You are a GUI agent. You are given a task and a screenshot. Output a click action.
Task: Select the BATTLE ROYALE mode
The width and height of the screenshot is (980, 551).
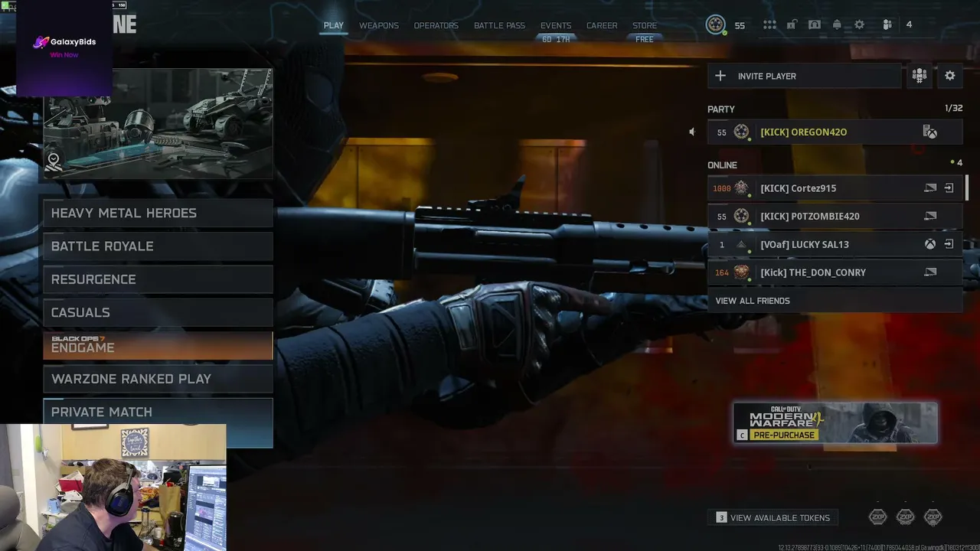[x=158, y=246]
